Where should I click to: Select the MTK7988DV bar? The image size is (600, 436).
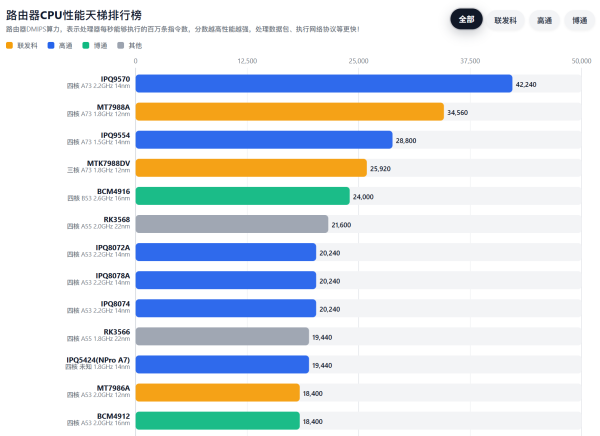click(x=251, y=168)
